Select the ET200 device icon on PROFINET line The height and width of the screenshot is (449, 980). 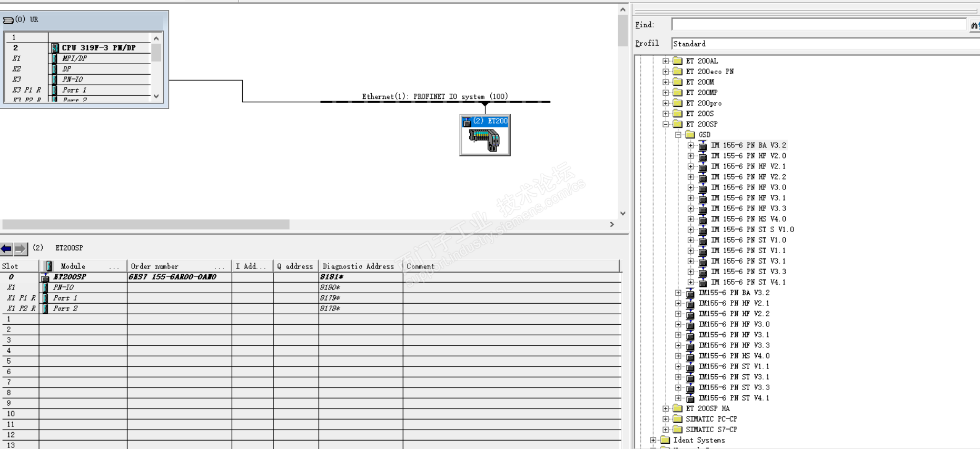(x=485, y=135)
